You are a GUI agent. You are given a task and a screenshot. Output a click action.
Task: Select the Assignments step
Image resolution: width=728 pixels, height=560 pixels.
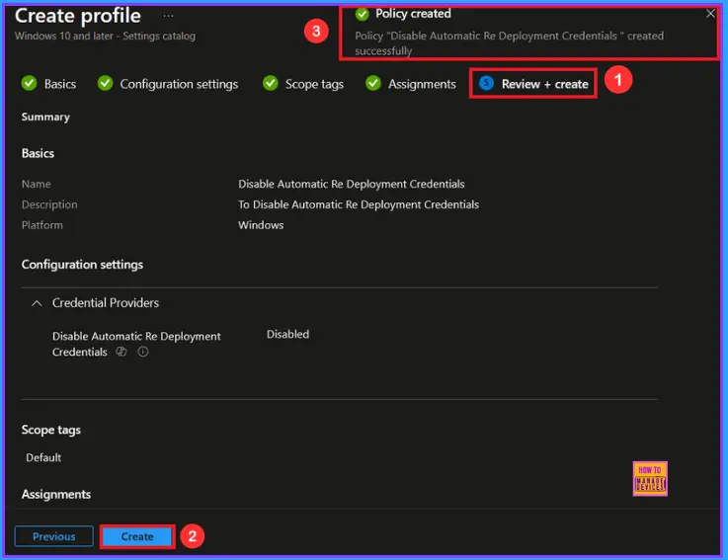tap(422, 84)
